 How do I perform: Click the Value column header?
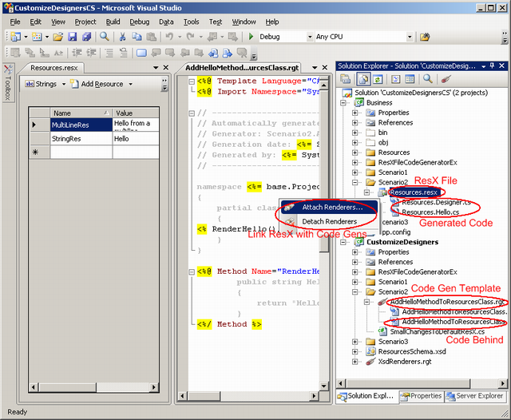click(x=136, y=113)
